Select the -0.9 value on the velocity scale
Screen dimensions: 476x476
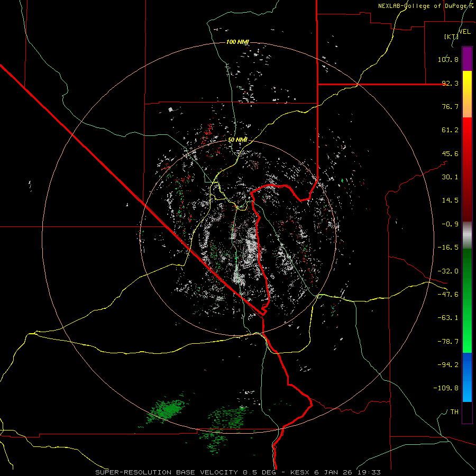click(x=450, y=224)
